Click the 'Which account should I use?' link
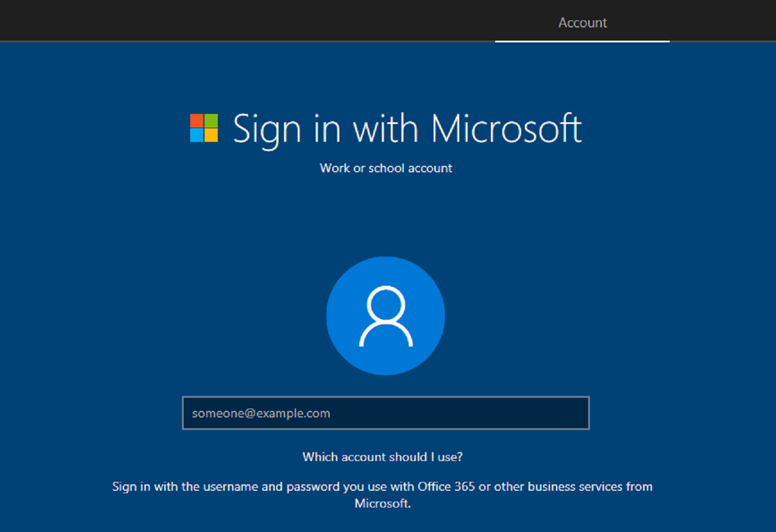The image size is (776, 532). [382, 457]
